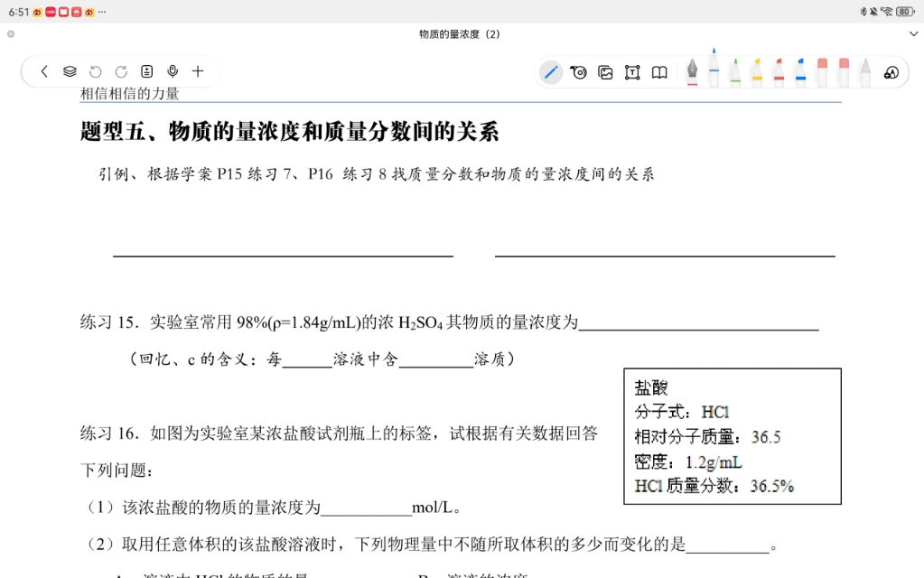Select the fountain pen tool

pyautogui.click(x=693, y=70)
